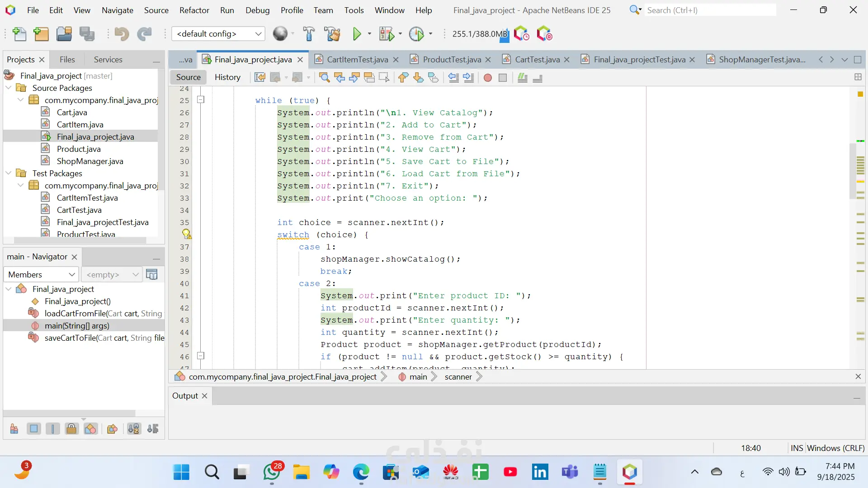The height and width of the screenshot is (488, 868).
Task: Open the Members dropdown in Navigator
Action: (x=41, y=274)
